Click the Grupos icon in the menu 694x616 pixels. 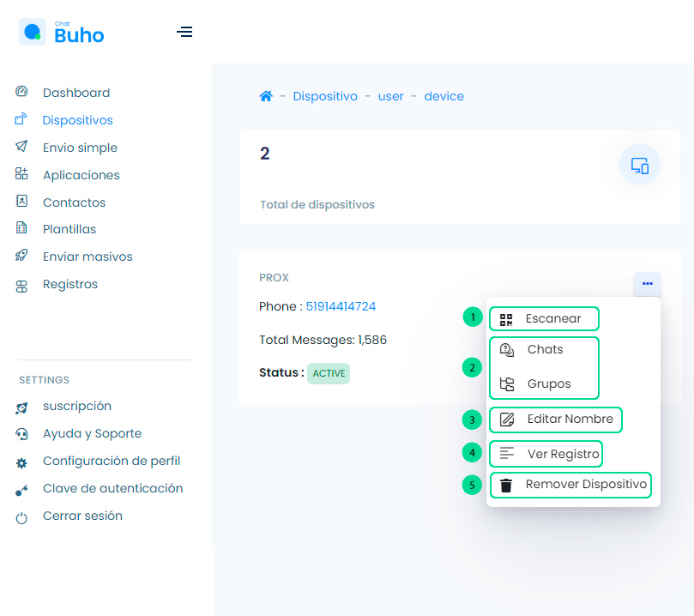(507, 383)
